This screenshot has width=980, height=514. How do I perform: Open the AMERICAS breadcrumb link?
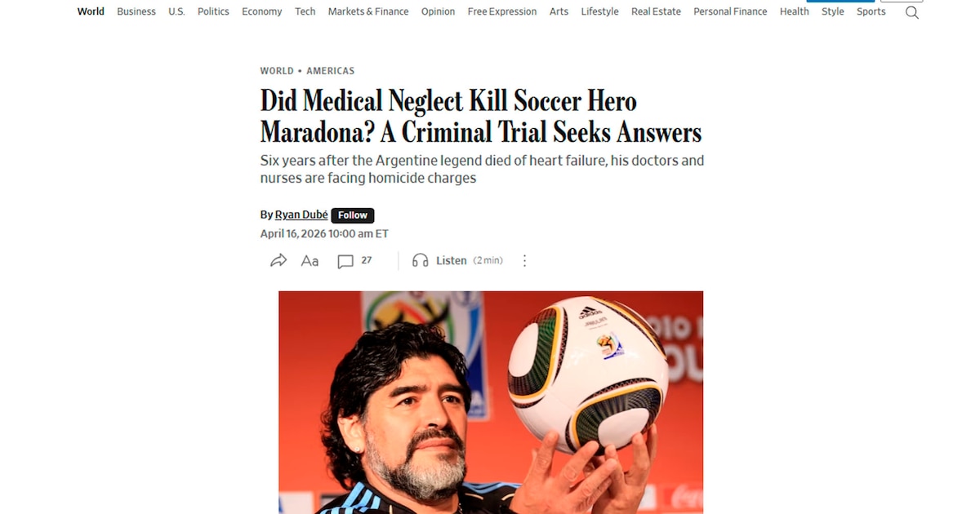(331, 71)
